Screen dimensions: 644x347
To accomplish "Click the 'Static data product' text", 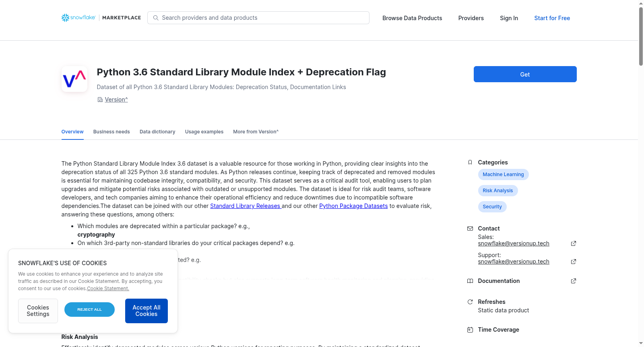I will pyautogui.click(x=503, y=310).
